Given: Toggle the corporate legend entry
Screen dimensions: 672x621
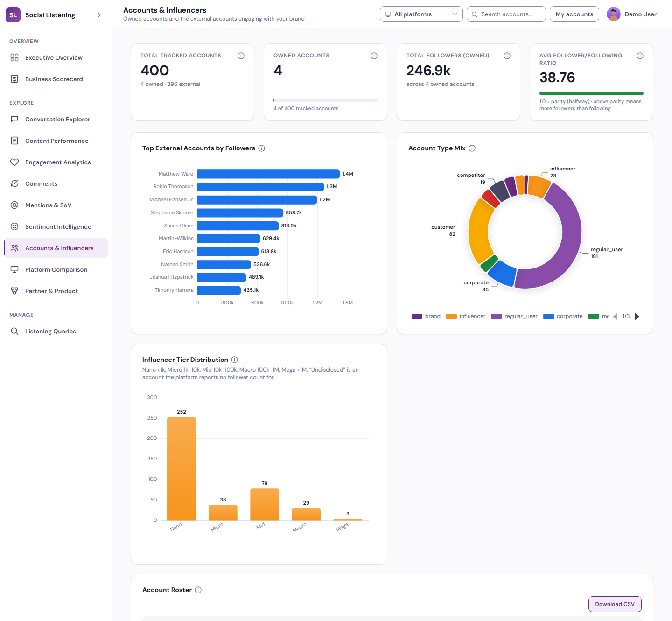Looking at the screenshot, I should [563, 316].
